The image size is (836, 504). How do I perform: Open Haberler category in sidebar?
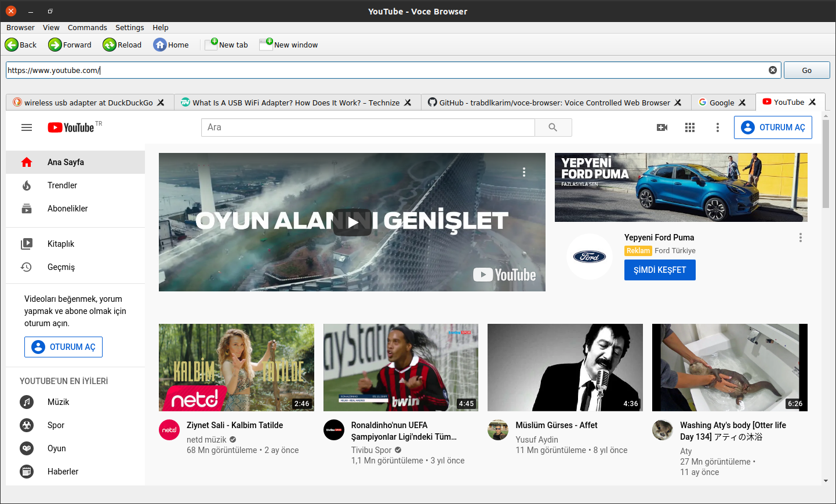(x=75, y=472)
